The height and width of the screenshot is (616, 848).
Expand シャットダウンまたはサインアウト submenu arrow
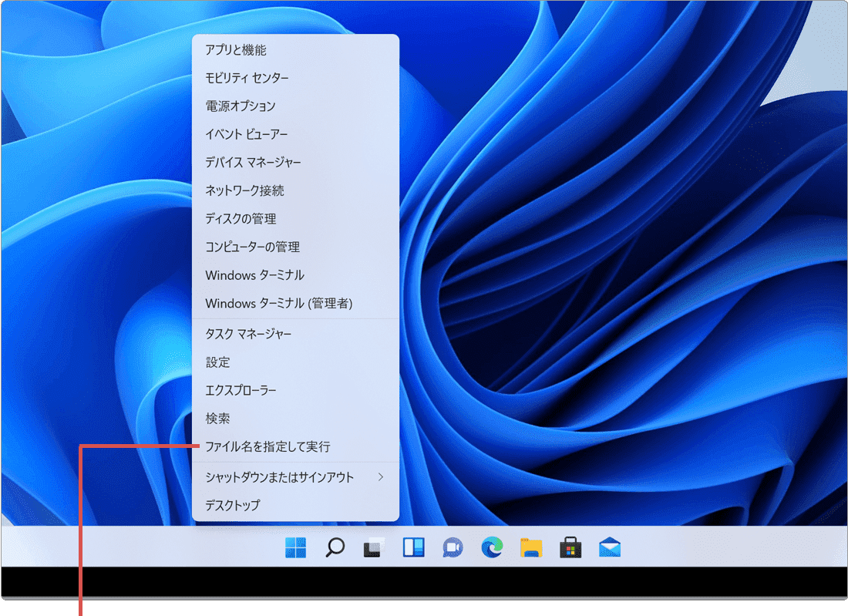[380, 477]
